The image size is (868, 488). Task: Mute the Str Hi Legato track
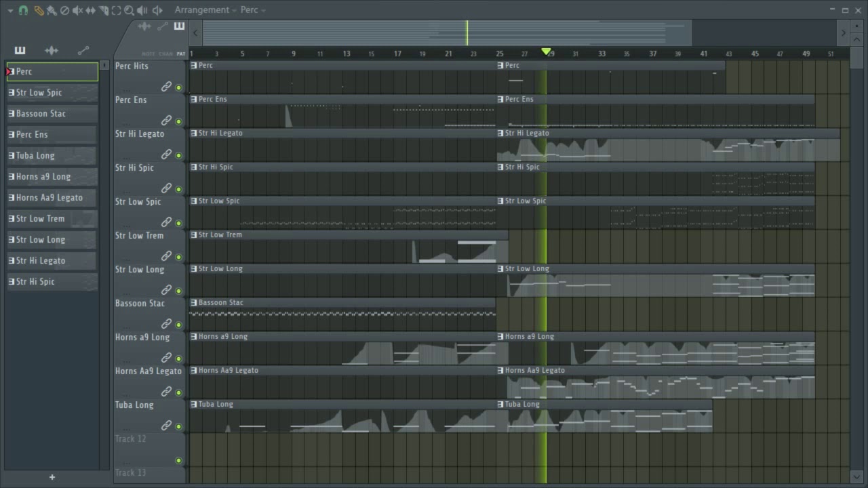pos(179,155)
